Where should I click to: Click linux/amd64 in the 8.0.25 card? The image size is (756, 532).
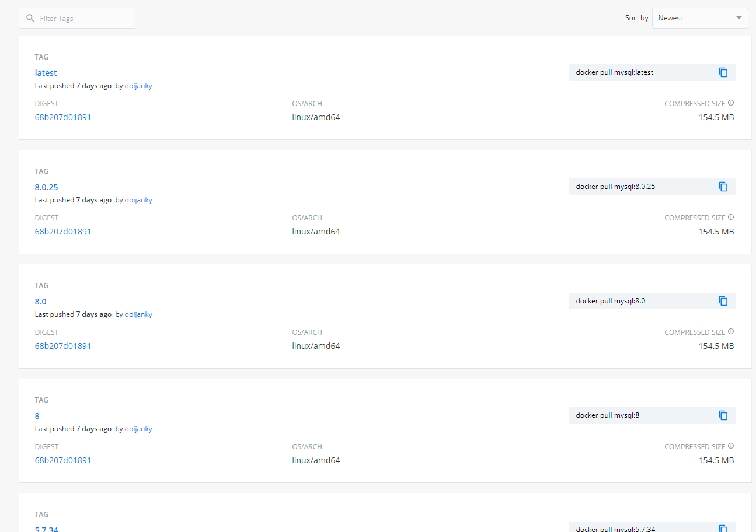[x=316, y=232]
